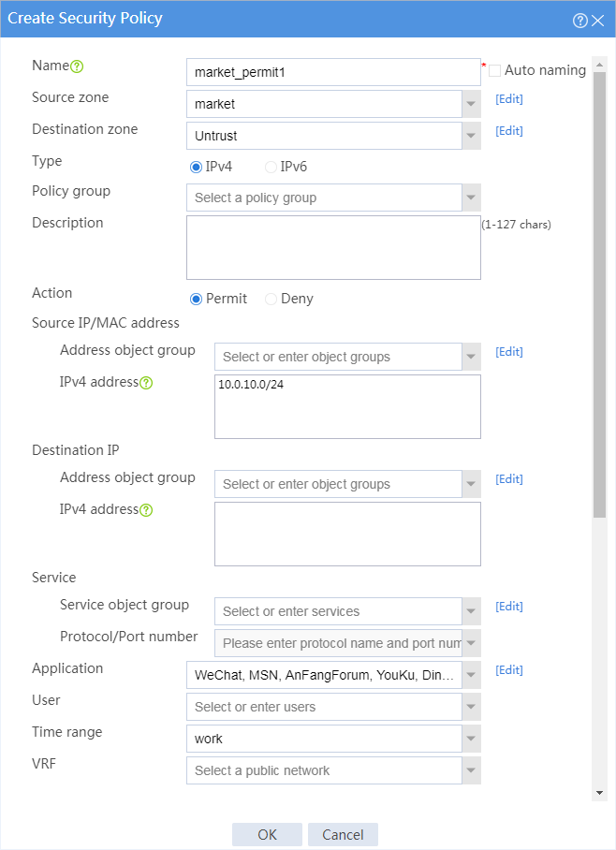Image resolution: width=616 pixels, height=850 pixels.
Task: Open help icon in dialog title bar
Action: (579, 21)
